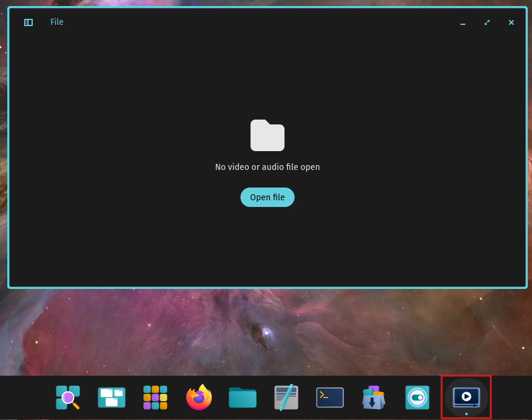Open the File menu
The height and width of the screenshot is (420, 532).
[56, 22]
